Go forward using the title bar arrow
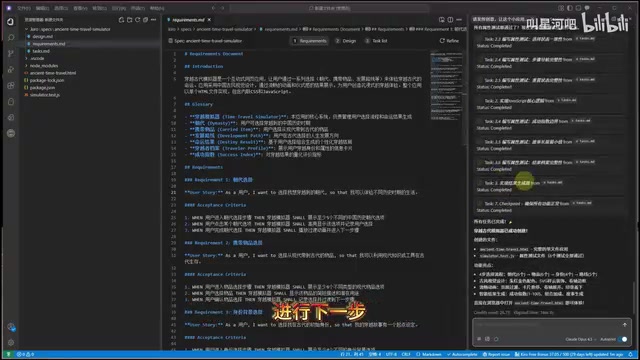 pos(222,8)
